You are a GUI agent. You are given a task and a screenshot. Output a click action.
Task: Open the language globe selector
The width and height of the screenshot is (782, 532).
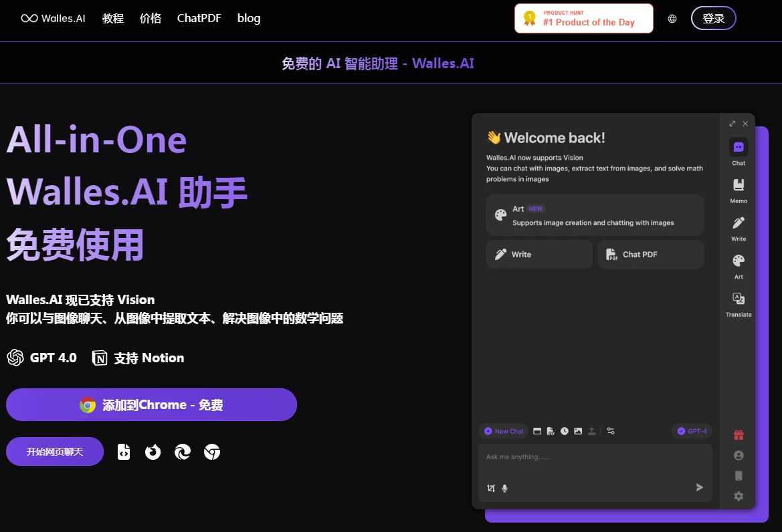(x=672, y=19)
